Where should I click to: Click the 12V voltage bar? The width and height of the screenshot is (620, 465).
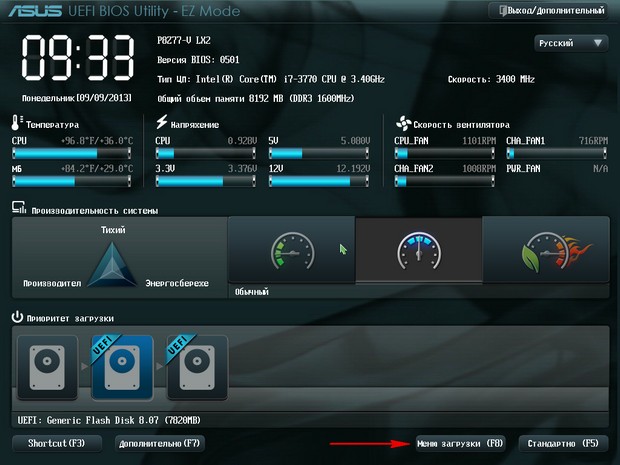click(x=319, y=181)
